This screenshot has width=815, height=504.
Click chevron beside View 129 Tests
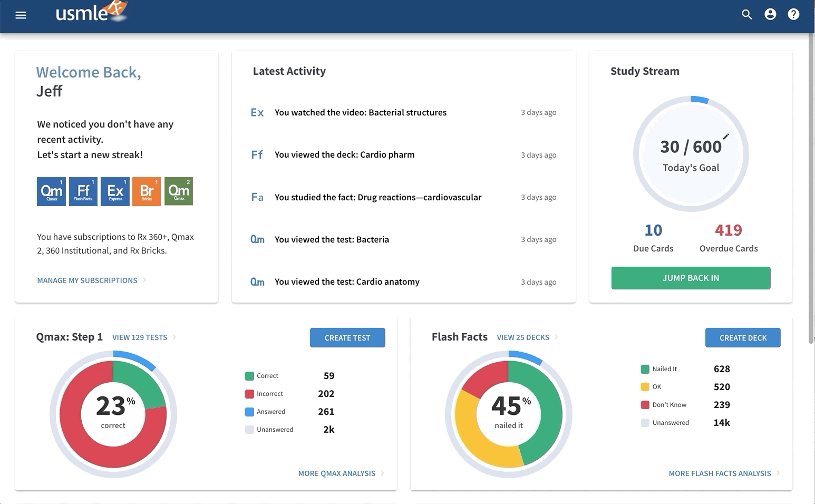pos(174,337)
